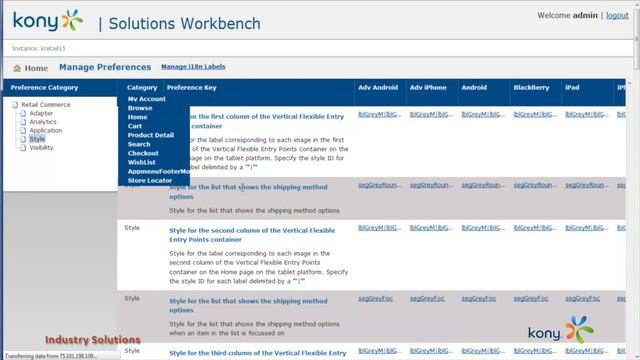Open Analytics preference category
Screen dimensions: 640x360
click(43, 122)
